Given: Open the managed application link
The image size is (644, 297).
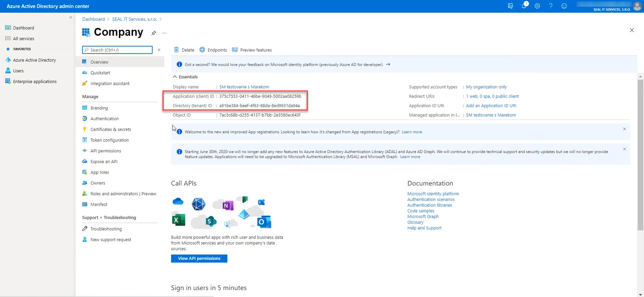Looking at the screenshot, I should [x=491, y=115].
